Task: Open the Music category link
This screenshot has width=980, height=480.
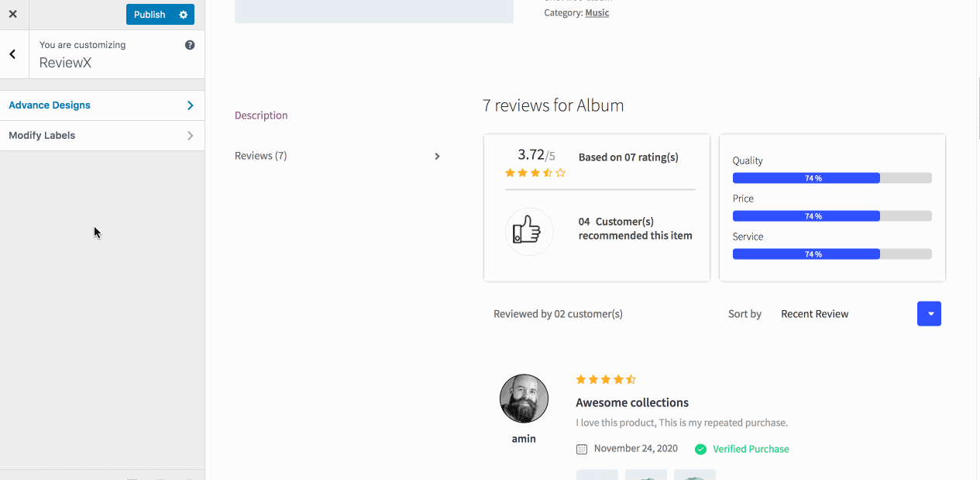Action: [x=597, y=12]
